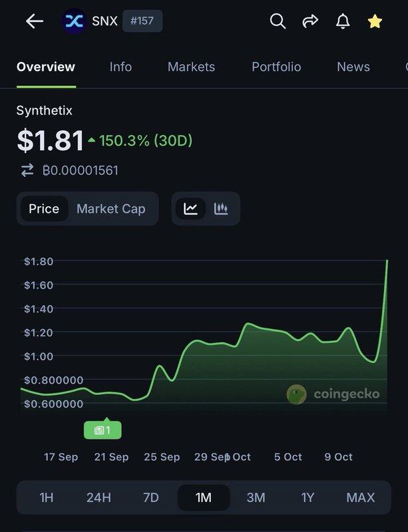Tap the #157 rank badge
Viewport: 408px width, 532px height.
(142, 21)
